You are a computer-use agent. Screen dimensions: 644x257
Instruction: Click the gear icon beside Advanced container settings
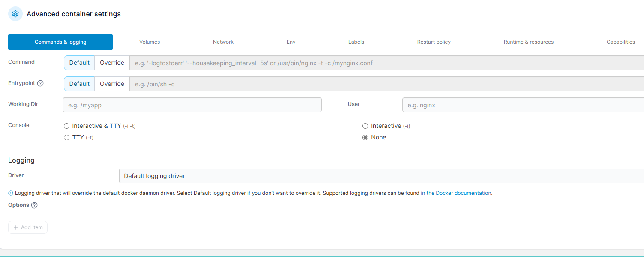coord(15,14)
